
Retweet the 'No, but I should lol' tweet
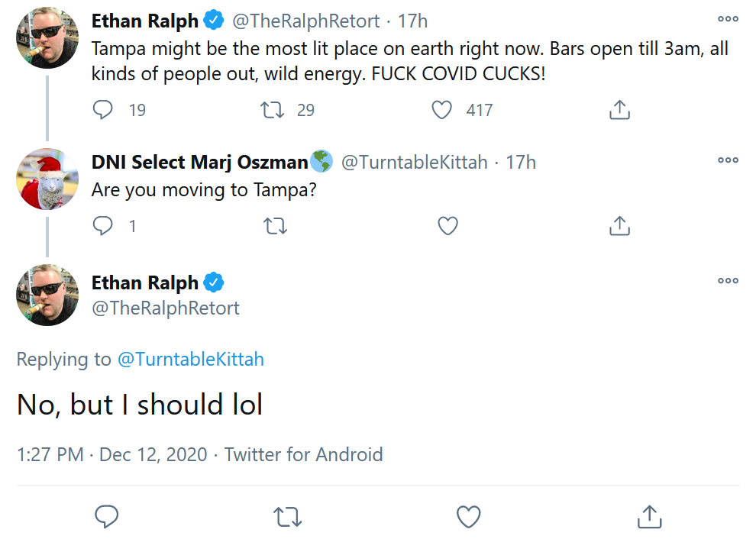[287, 517]
